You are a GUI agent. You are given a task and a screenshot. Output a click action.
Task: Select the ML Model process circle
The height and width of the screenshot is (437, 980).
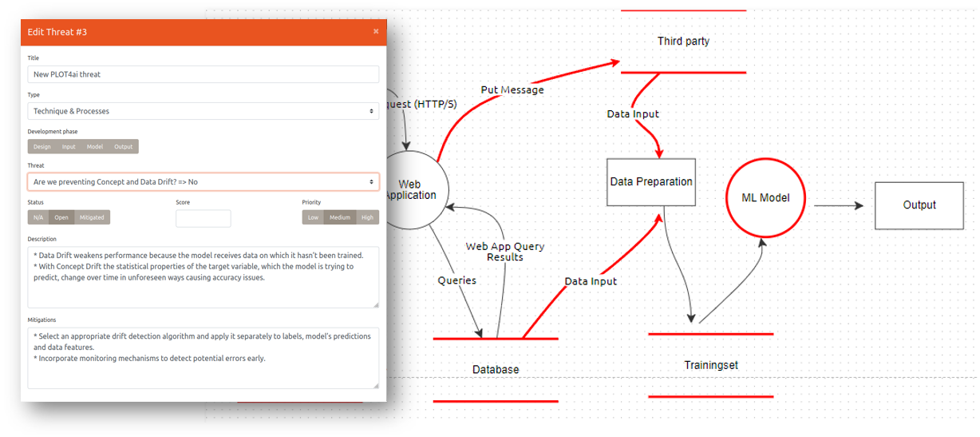coord(765,197)
